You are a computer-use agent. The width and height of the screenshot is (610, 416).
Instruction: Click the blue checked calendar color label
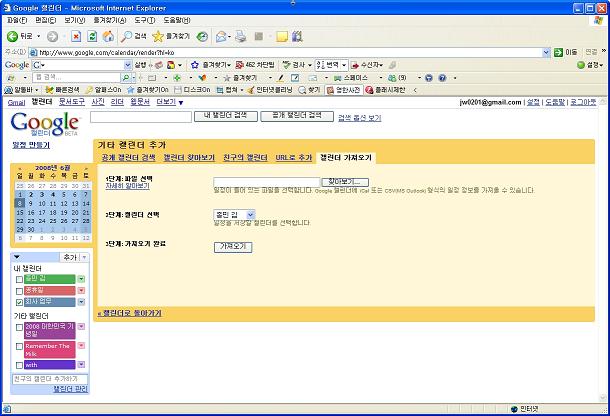click(x=49, y=302)
